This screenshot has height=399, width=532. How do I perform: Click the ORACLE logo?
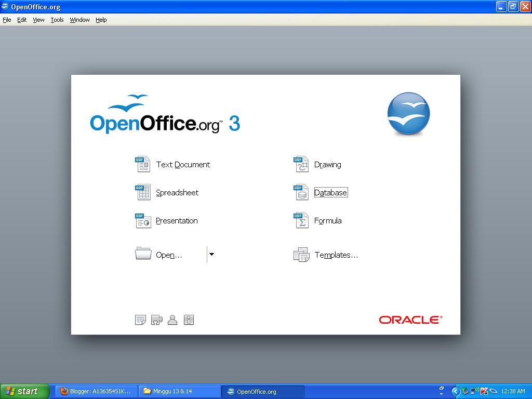410,320
